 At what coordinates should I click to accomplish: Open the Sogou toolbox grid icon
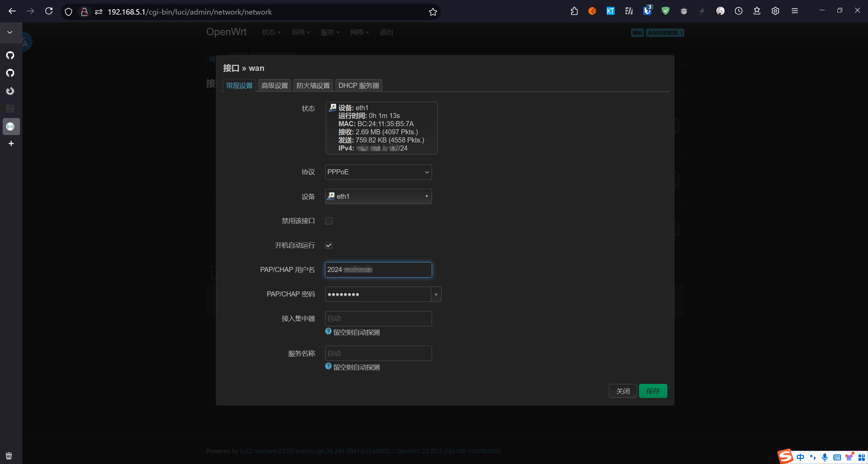pyautogui.click(x=862, y=457)
